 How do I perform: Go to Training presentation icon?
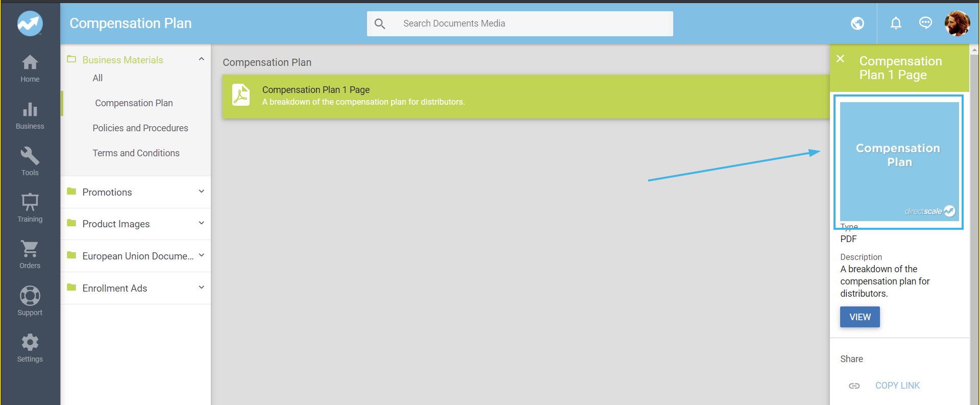coord(30,203)
